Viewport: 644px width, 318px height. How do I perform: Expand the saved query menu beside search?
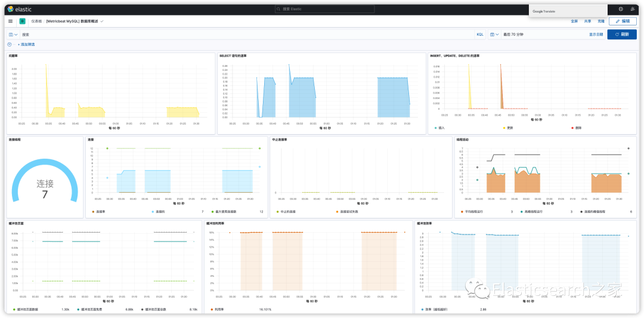13,35
